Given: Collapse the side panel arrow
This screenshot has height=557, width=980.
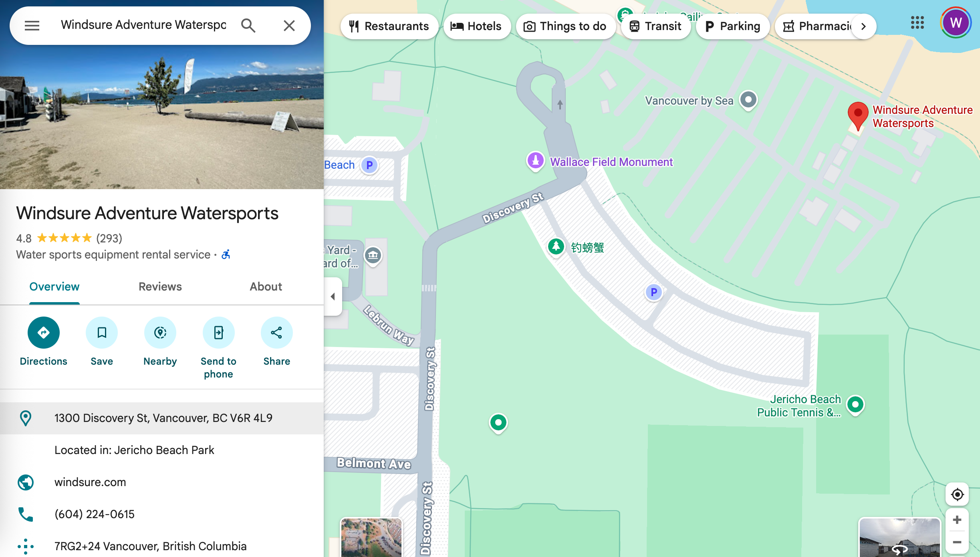Looking at the screenshot, I should [333, 297].
